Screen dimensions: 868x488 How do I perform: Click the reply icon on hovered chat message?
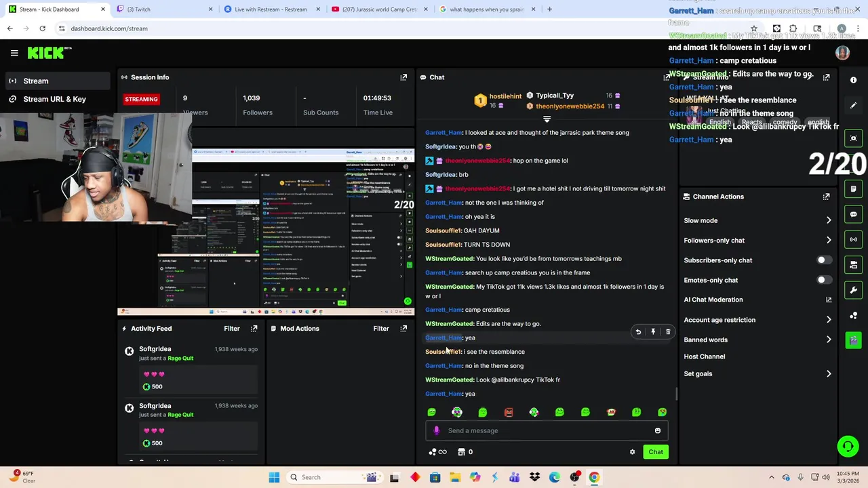(x=638, y=332)
